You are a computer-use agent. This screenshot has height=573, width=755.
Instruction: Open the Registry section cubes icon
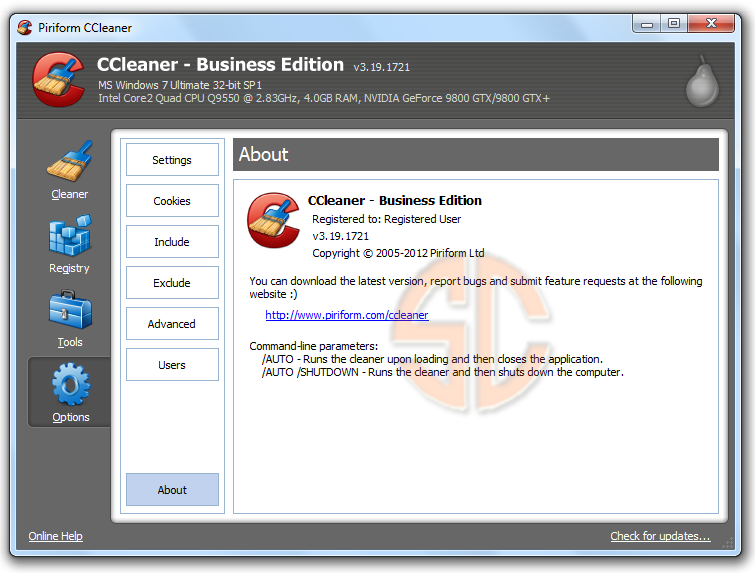pyautogui.click(x=70, y=235)
